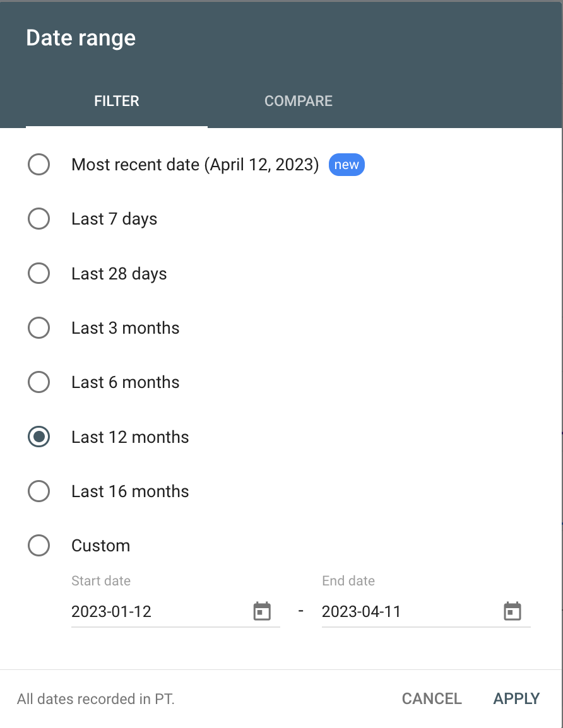Select the 'Last 12 months' option
Screen dimensions: 563x728
coord(39,437)
